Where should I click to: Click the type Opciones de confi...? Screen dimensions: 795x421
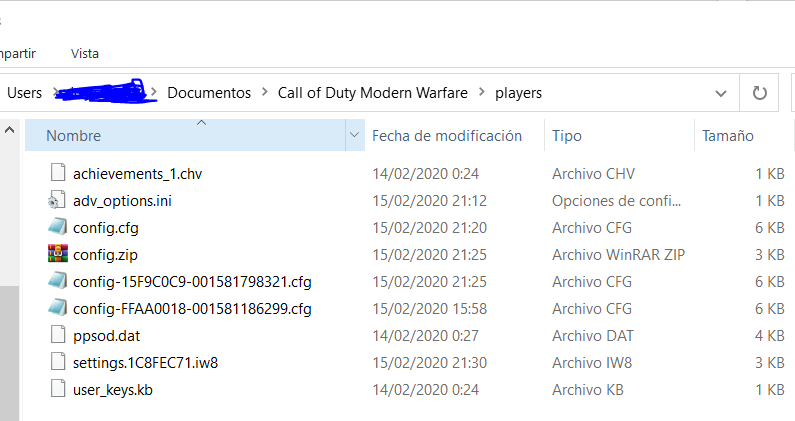pyautogui.click(x=616, y=201)
